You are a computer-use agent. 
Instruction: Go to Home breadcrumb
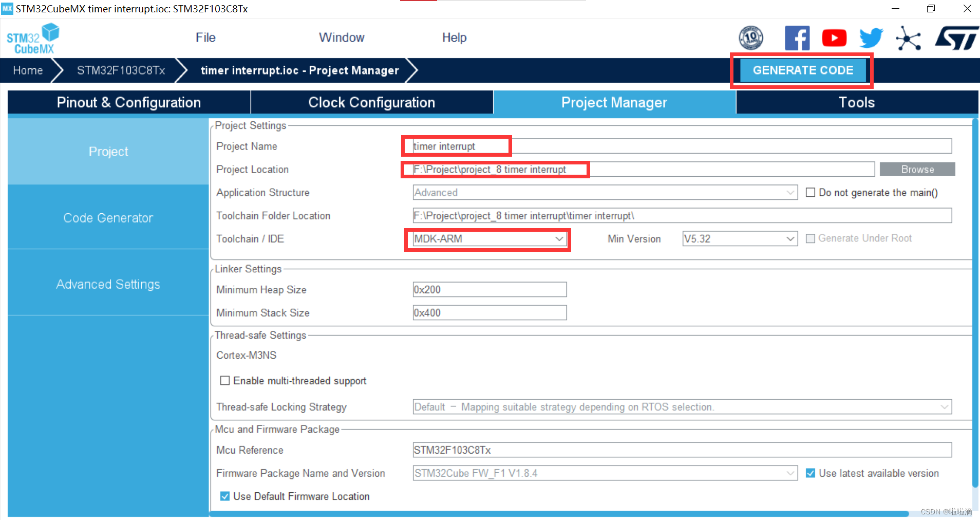coord(28,70)
